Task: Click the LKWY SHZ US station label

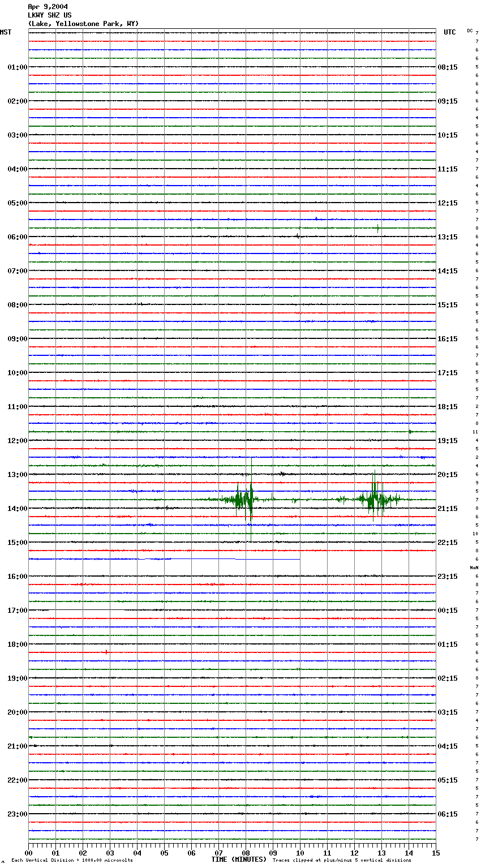Action: coord(50,15)
